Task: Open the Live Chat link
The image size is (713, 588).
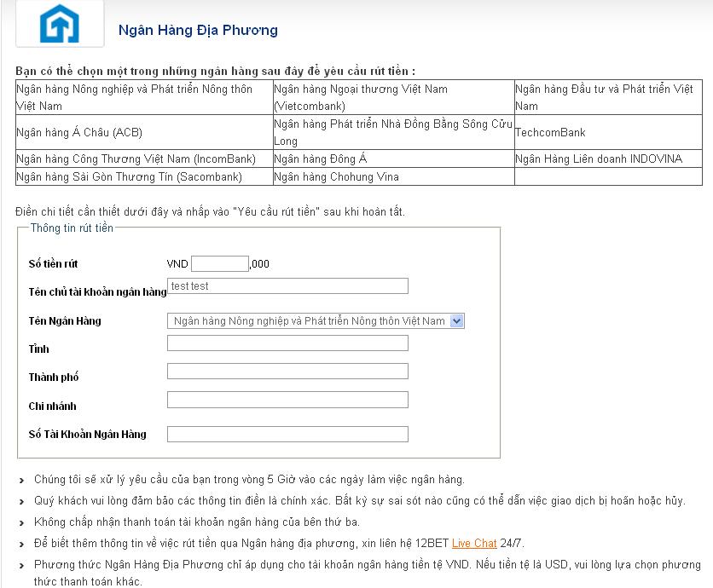Action: pyautogui.click(x=474, y=543)
